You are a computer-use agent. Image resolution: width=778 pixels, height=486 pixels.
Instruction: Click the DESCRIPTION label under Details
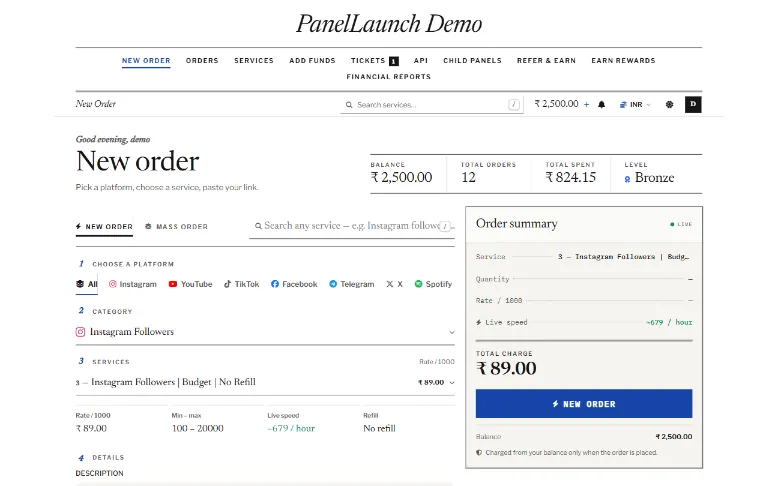[x=99, y=473]
